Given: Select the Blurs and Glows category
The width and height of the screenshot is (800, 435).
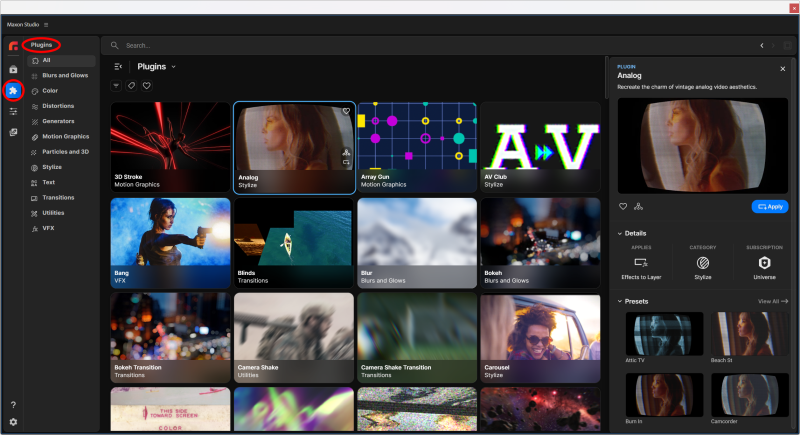Looking at the screenshot, I should (61, 75).
